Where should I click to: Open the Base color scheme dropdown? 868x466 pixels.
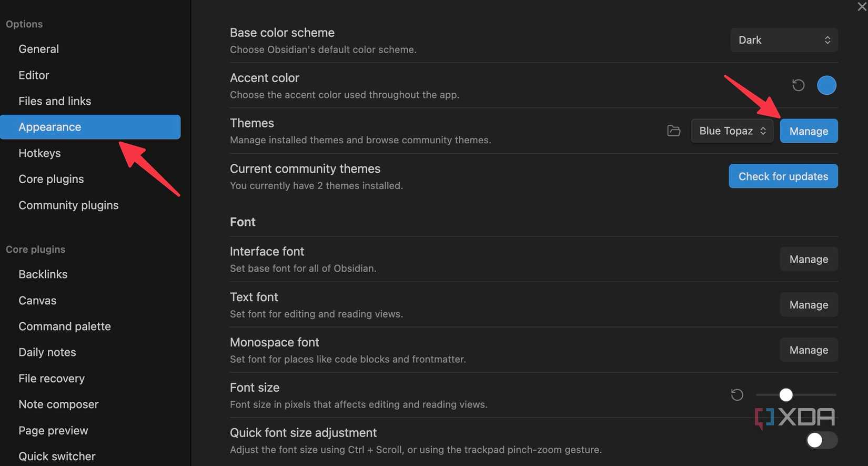pos(784,40)
